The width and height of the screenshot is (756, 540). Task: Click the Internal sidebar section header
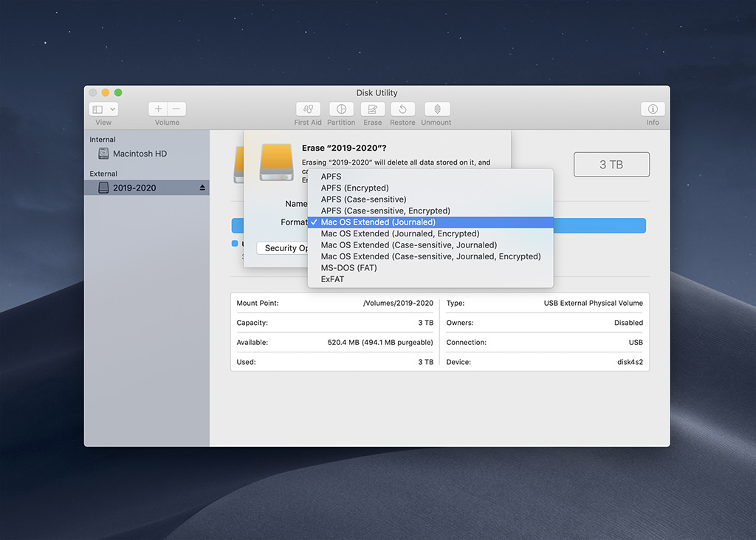pos(102,140)
